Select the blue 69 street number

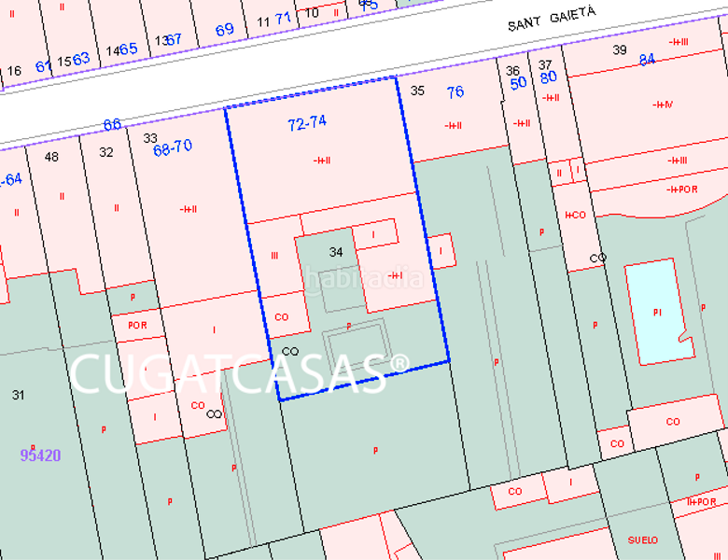225,30
